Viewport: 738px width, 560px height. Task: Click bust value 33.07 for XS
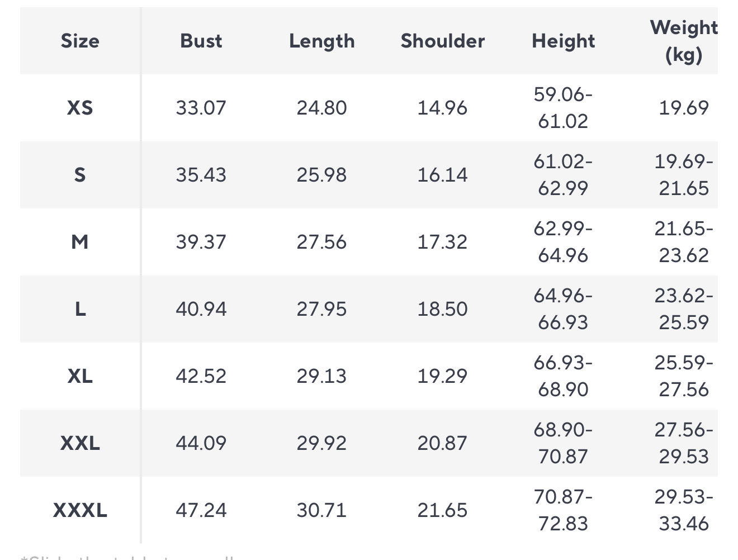[201, 107]
